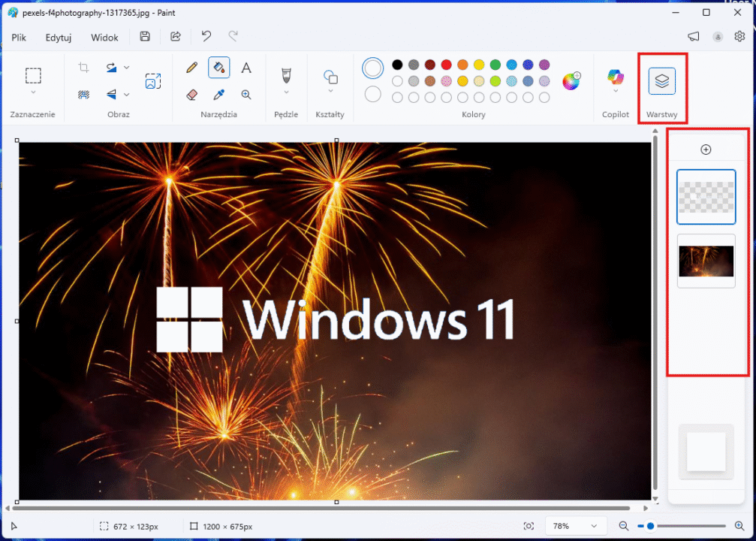Click the resize image icon
This screenshot has height=541, width=756.
153,80
